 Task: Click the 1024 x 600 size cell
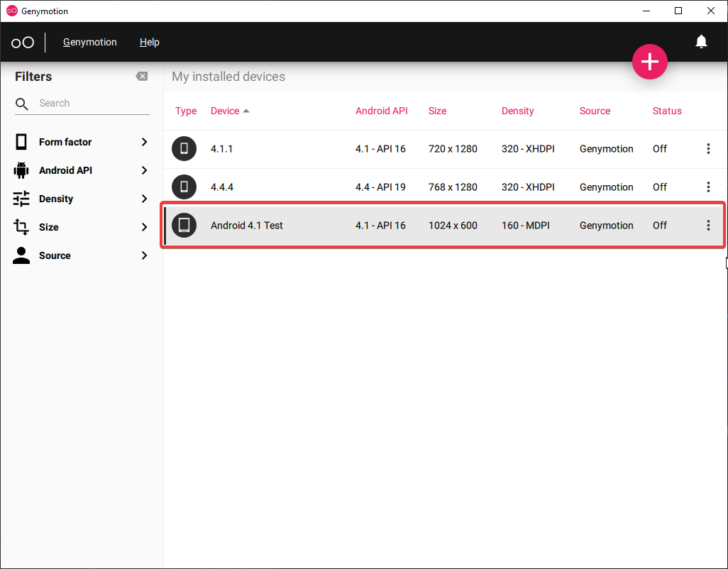pos(453,226)
